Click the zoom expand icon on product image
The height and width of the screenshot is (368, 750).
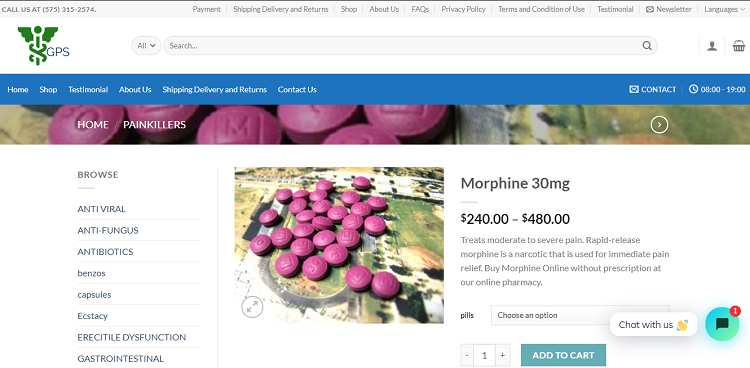coord(252,306)
